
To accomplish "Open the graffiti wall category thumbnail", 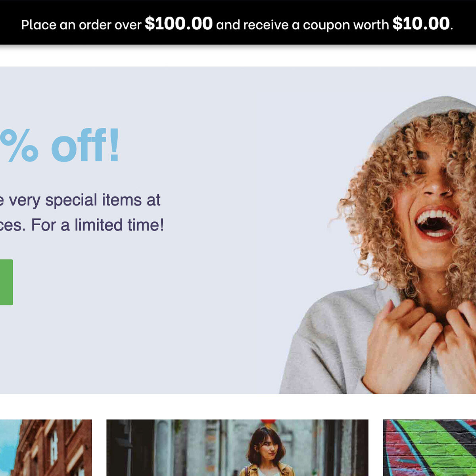I will point(430,448).
